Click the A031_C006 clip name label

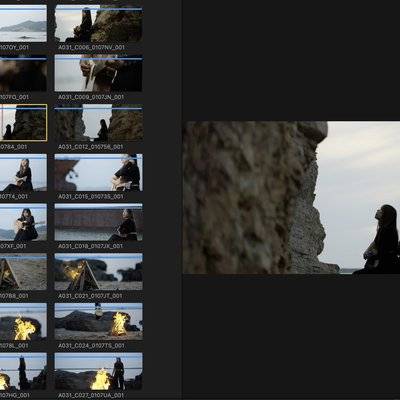(x=91, y=48)
